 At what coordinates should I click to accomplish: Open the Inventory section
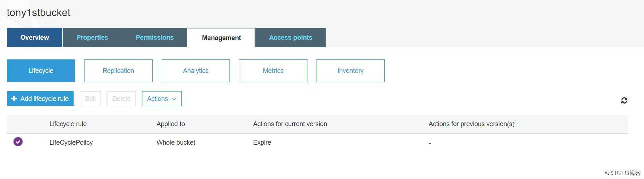point(350,71)
